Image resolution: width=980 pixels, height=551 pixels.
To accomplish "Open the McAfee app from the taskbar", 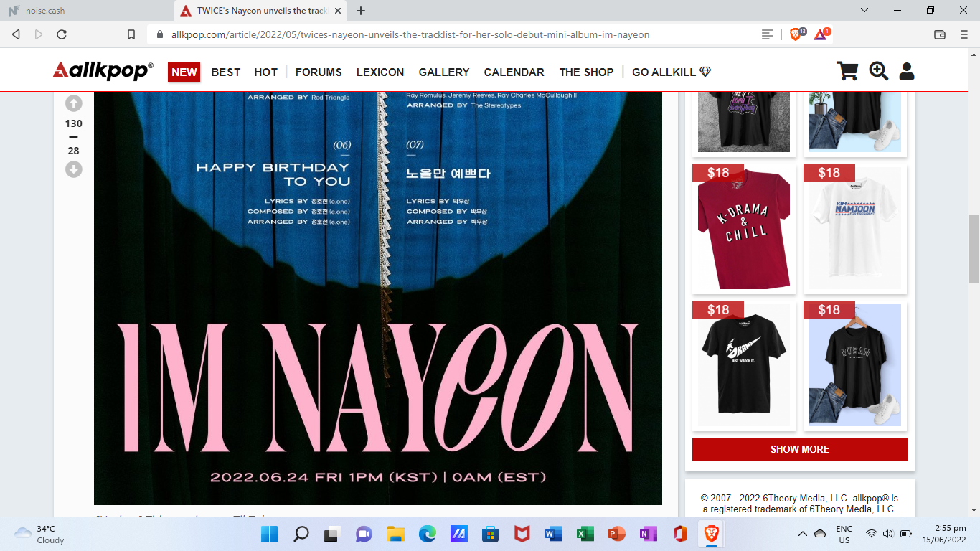I will coord(522,534).
